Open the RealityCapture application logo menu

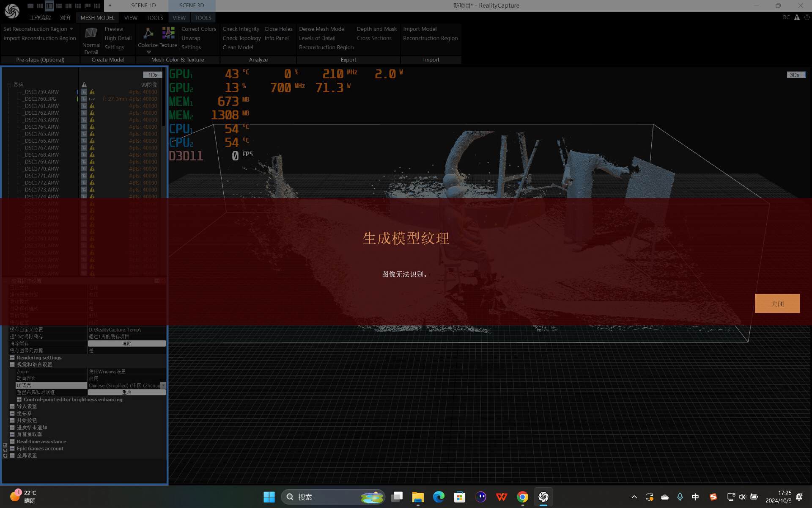(x=12, y=11)
